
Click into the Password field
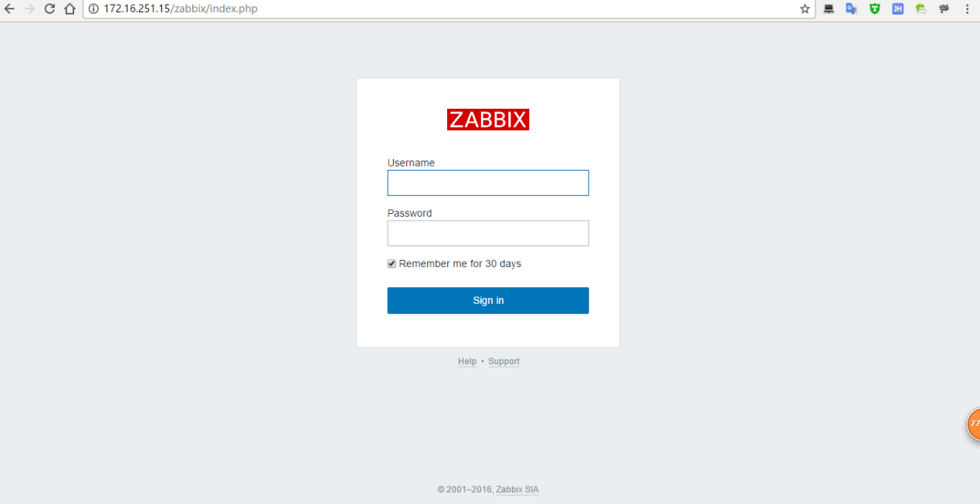pos(487,233)
